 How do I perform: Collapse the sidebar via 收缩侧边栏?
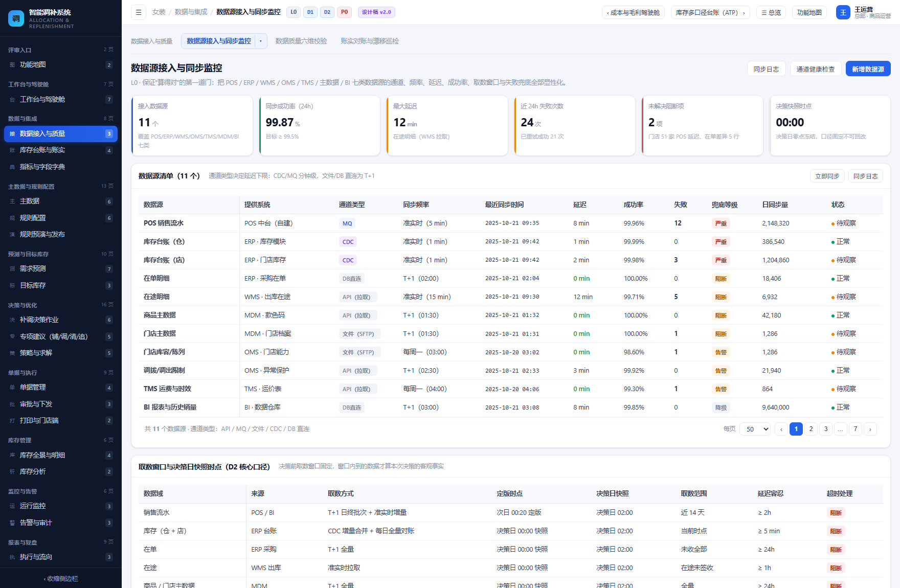(x=61, y=578)
